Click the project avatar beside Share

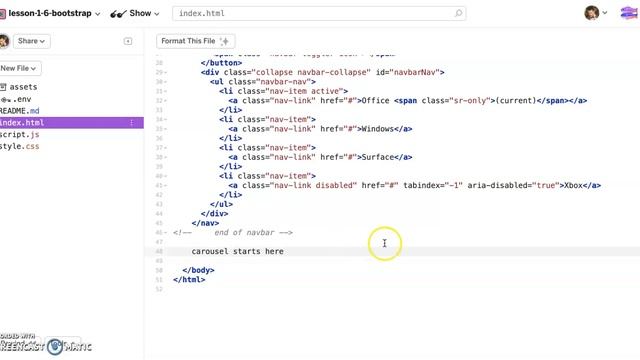[4, 41]
